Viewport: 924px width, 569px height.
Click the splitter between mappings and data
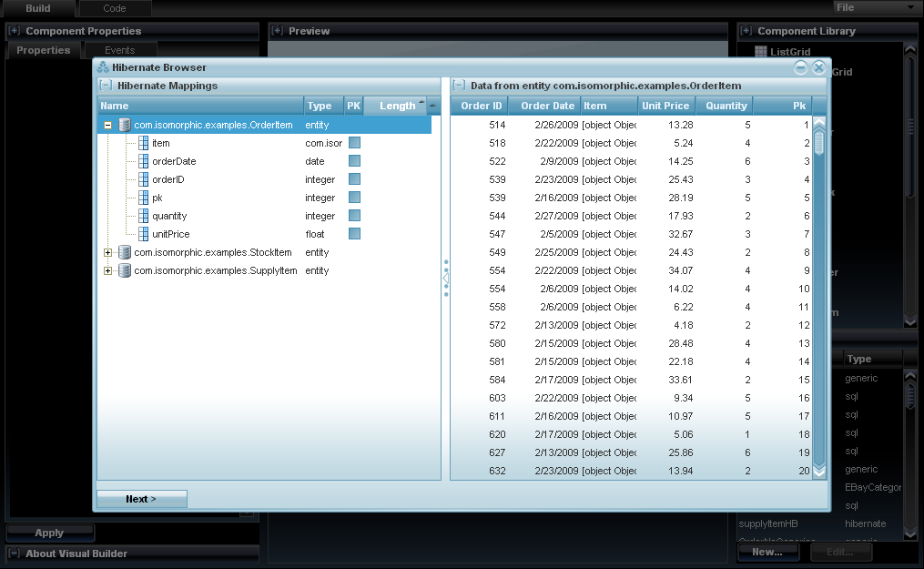point(446,278)
